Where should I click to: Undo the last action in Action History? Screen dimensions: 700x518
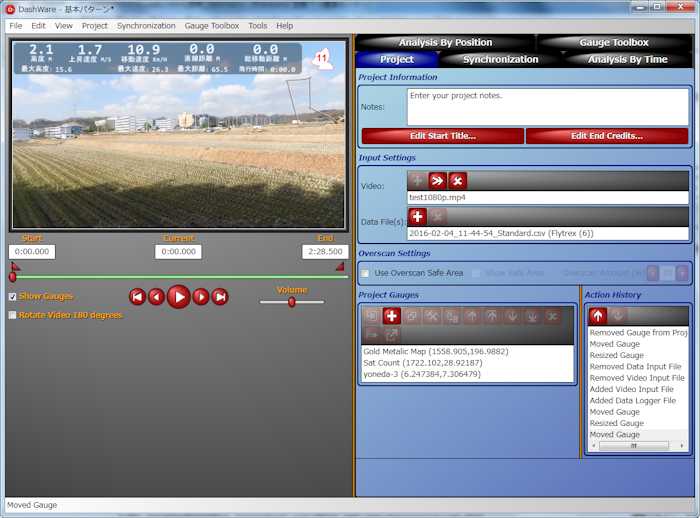[597, 316]
